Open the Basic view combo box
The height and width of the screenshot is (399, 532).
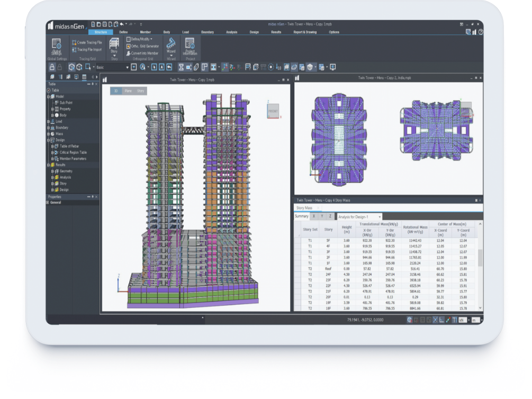[x=112, y=67]
